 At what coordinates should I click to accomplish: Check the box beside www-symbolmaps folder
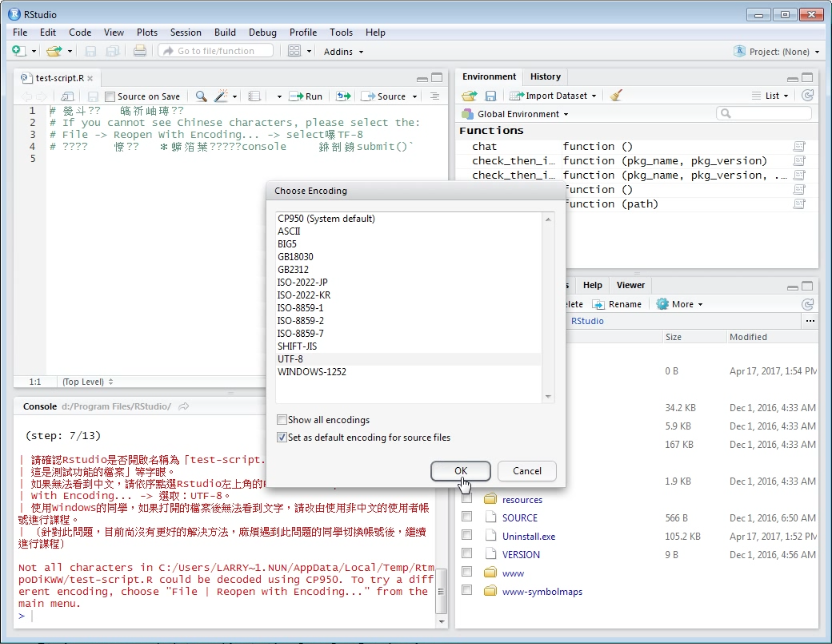pyautogui.click(x=466, y=590)
